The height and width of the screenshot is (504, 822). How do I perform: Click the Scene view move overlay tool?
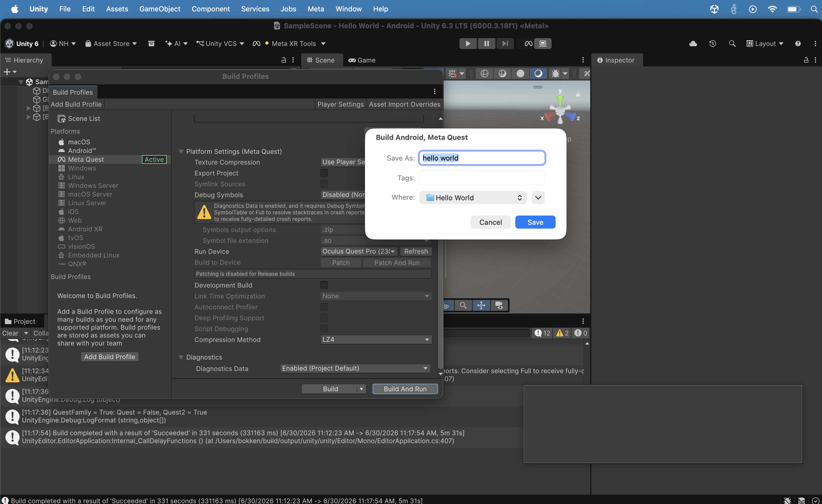(481, 305)
